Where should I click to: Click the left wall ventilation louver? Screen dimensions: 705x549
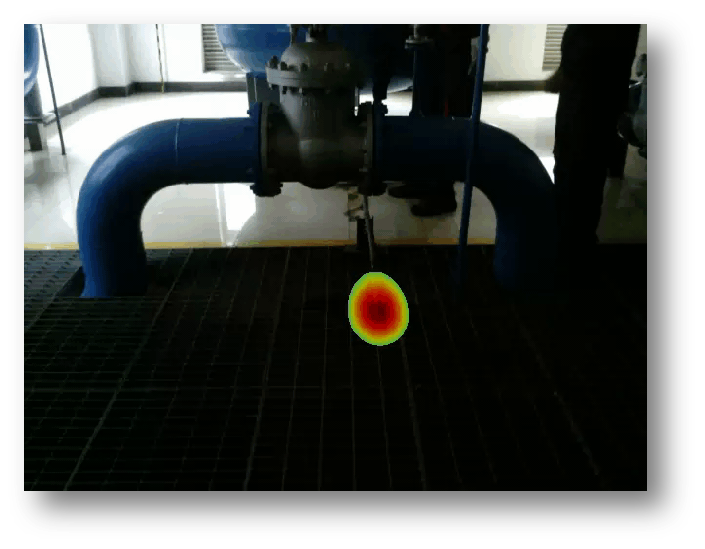(x=216, y=48)
